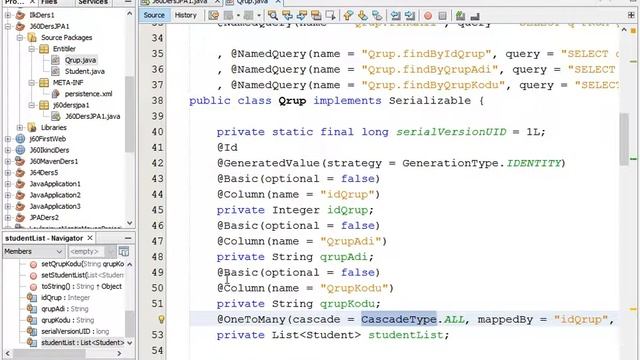
Task: Select J64Ders5 project
Action: 44,173
